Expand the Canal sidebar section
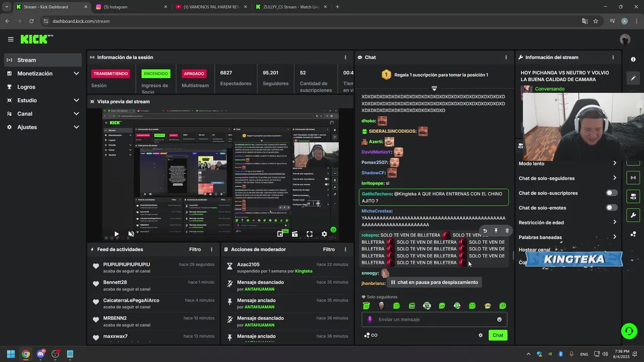Image resolution: width=644 pixels, height=362 pixels. (x=43, y=114)
